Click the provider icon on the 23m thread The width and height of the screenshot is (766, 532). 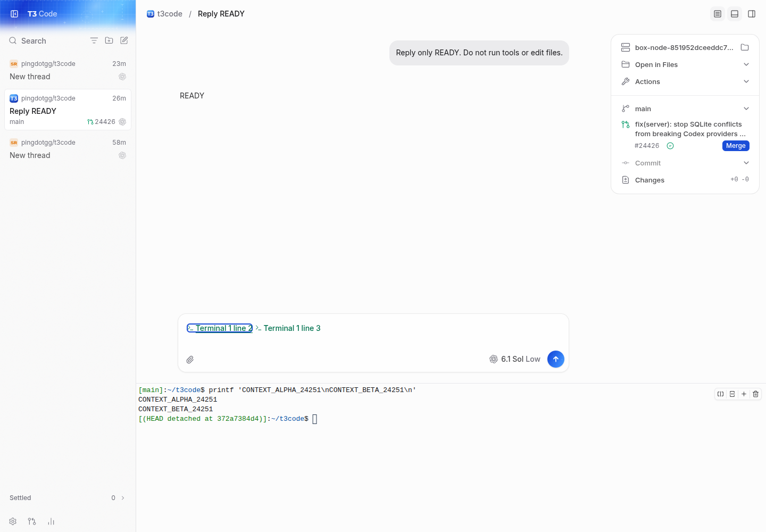(x=122, y=77)
